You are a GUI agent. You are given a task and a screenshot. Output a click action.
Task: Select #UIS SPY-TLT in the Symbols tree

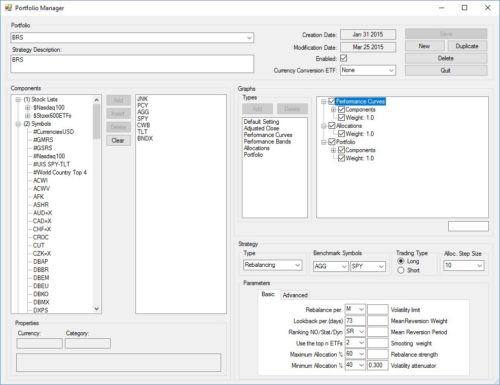coord(52,164)
